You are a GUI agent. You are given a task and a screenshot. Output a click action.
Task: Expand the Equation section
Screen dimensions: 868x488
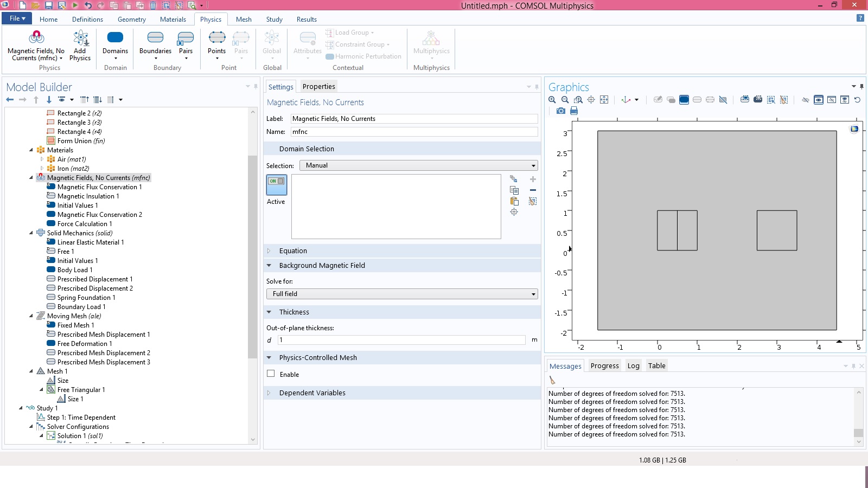click(293, 251)
